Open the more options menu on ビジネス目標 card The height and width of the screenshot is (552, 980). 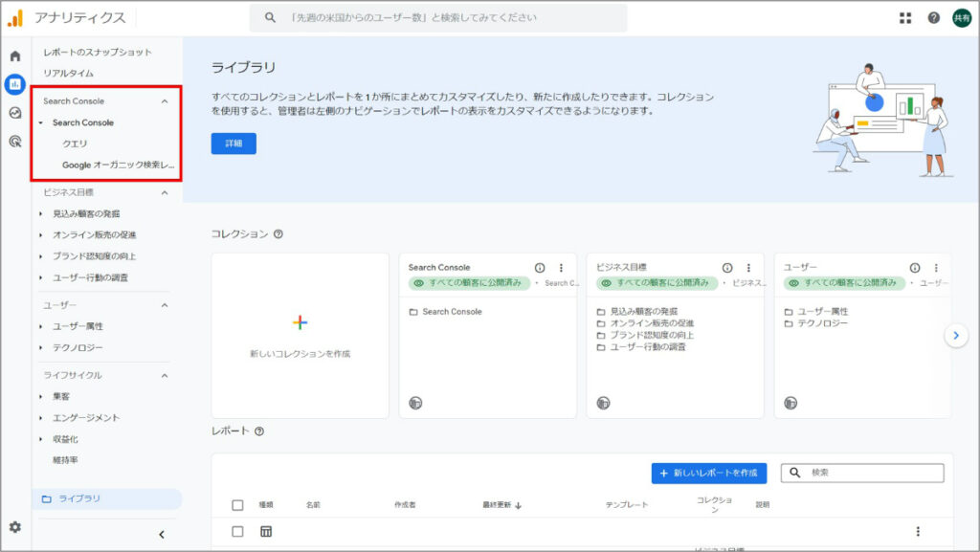(x=748, y=268)
